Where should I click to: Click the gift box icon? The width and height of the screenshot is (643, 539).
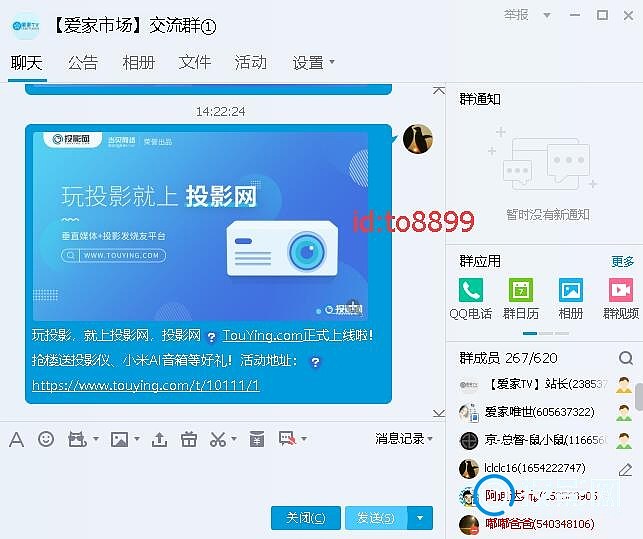point(189,439)
